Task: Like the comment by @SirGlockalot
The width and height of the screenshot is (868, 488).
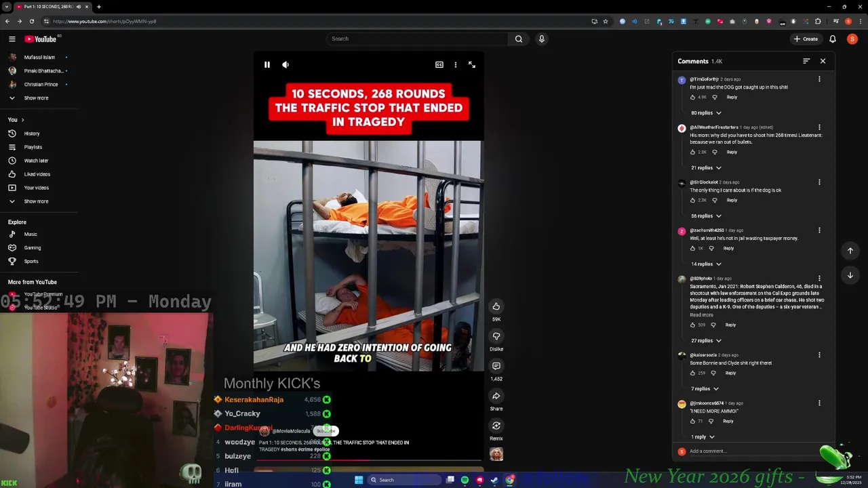Action: pos(692,200)
